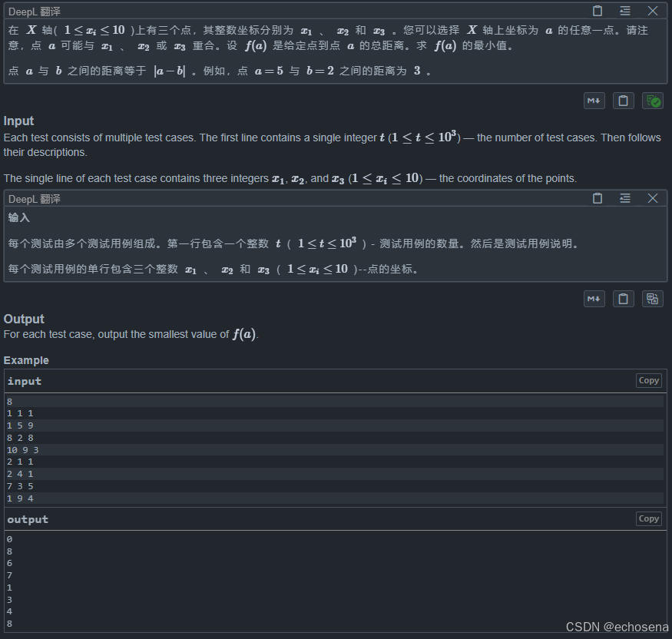Click the clipboard icon in the top DeepL titlebar
Image resolution: width=672 pixels, height=639 pixels.
tap(597, 11)
